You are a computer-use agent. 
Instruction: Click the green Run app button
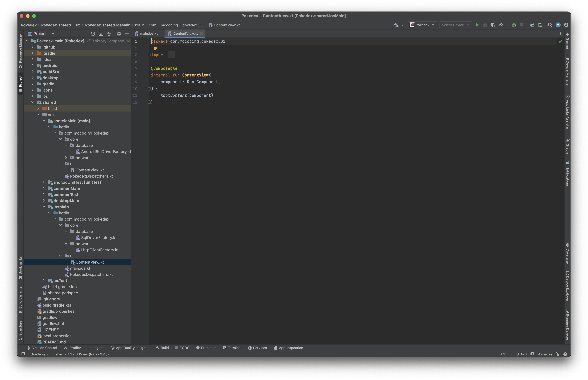point(477,25)
